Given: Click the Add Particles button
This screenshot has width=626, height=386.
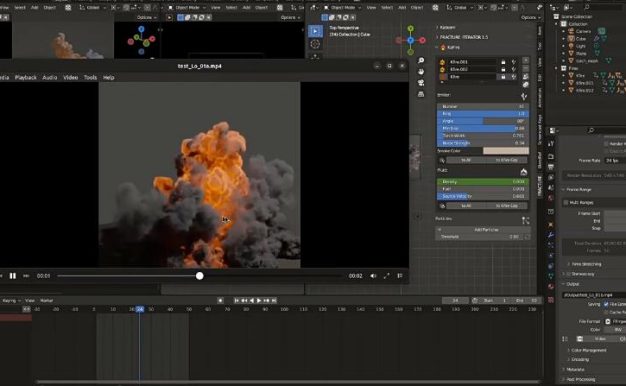Looking at the screenshot, I should (483, 230).
